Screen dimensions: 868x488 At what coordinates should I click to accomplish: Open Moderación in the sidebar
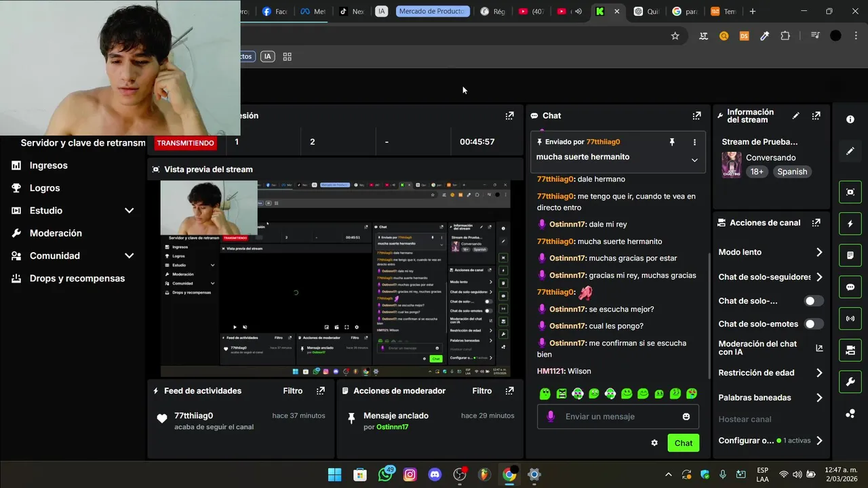click(56, 233)
